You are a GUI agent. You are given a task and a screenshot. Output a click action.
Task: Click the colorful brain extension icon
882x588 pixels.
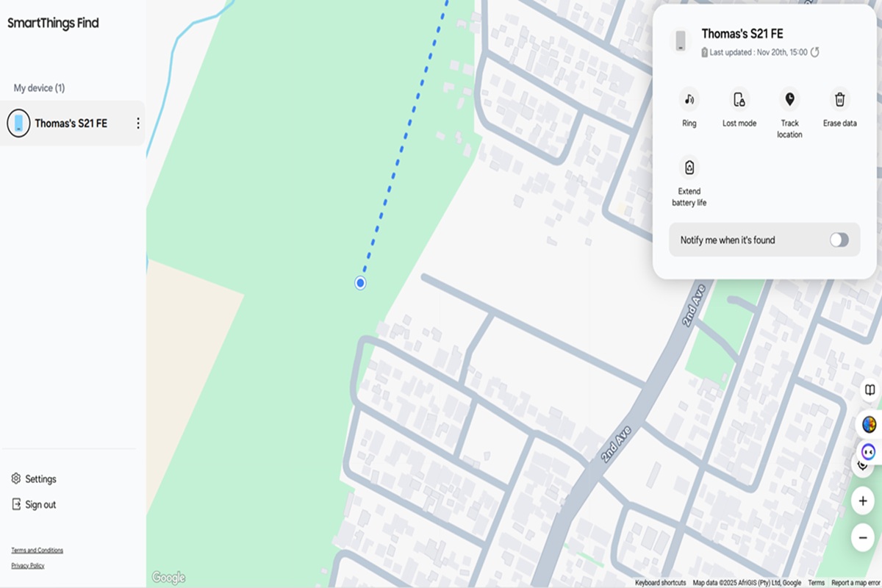pyautogui.click(x=869, y=424)
